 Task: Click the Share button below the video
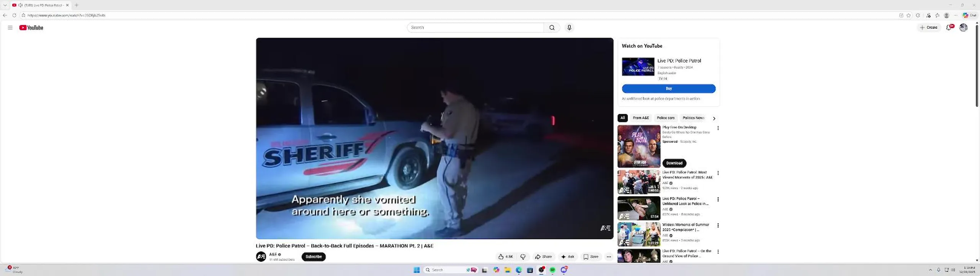[x=543, y=257]
